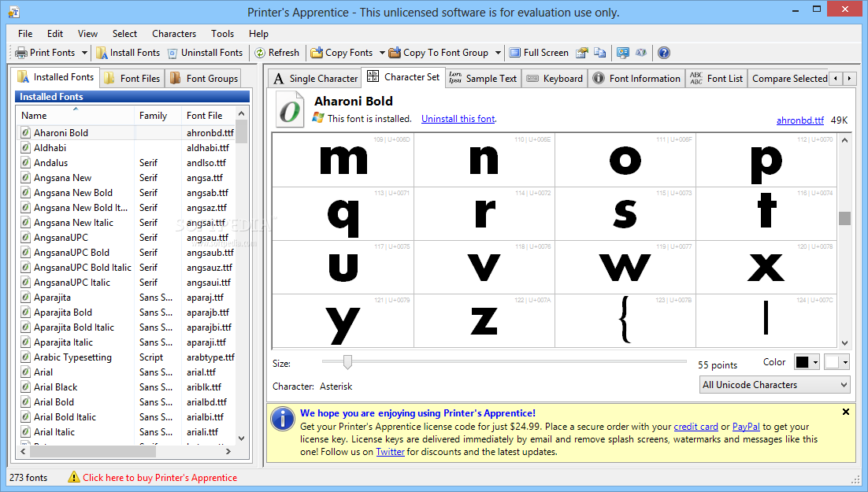
Task: Open the blue help question icon
Action: point(664,53)
